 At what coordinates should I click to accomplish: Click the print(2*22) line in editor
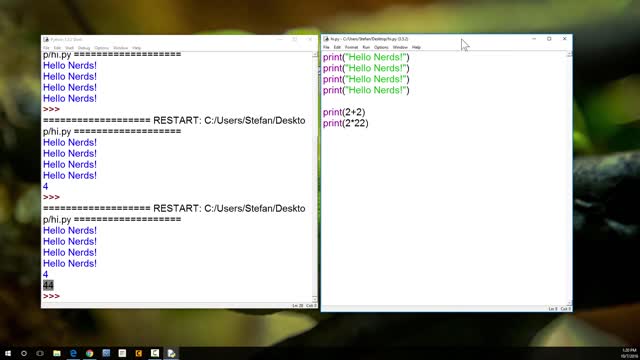[346, 123]
